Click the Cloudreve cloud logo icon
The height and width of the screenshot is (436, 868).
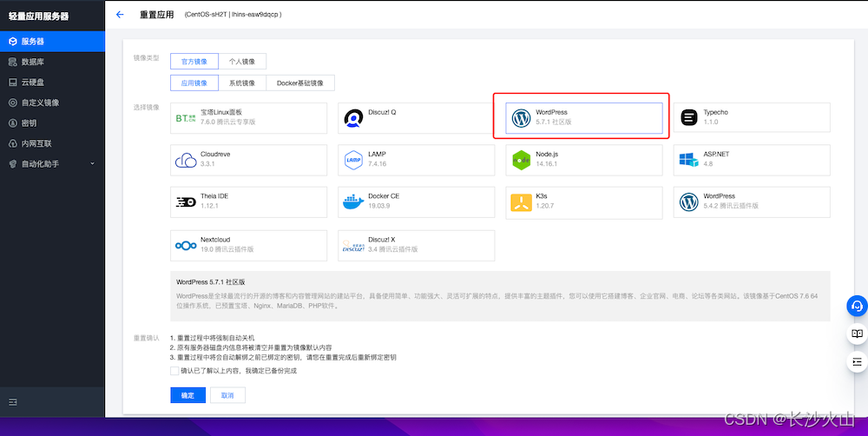pyautogui.click(x=186, y=160)
